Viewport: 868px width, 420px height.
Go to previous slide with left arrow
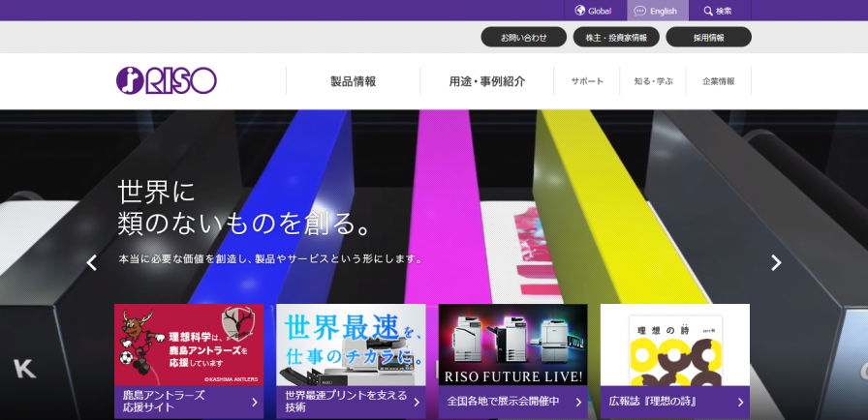click(92, 262)
